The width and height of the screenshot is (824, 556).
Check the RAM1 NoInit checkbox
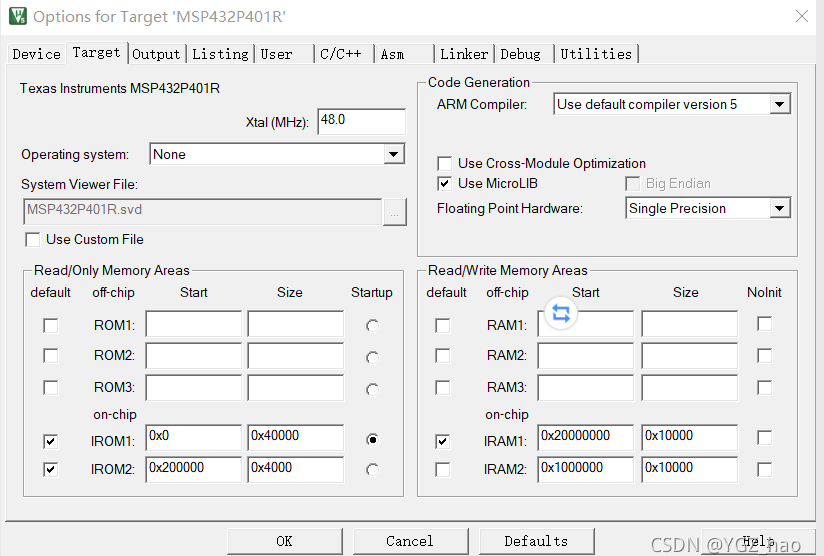765,324
